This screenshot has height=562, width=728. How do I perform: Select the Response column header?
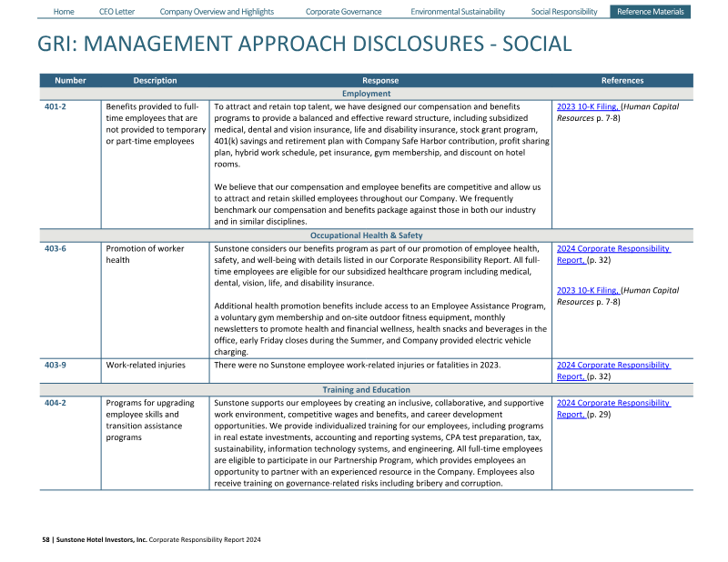coord(379,81)
